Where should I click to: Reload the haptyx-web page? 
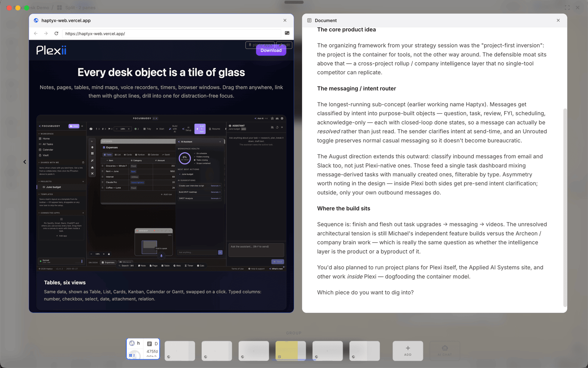(x=56, y=33)
